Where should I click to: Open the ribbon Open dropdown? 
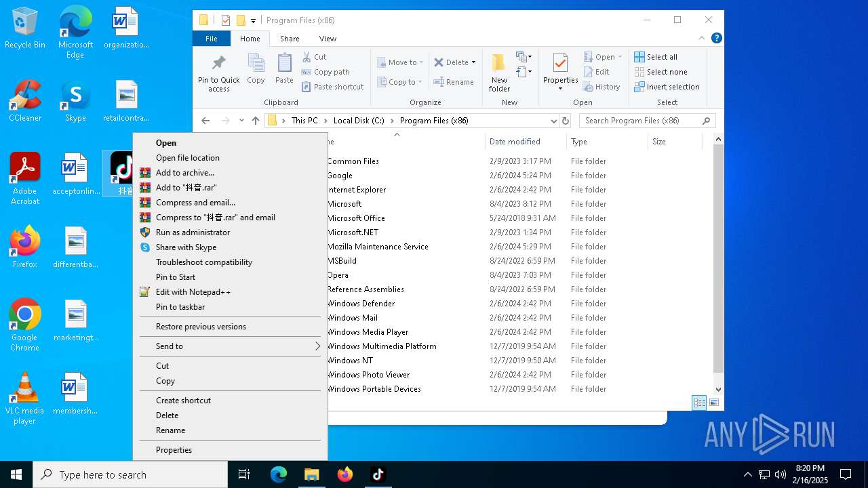pos(603,57)
